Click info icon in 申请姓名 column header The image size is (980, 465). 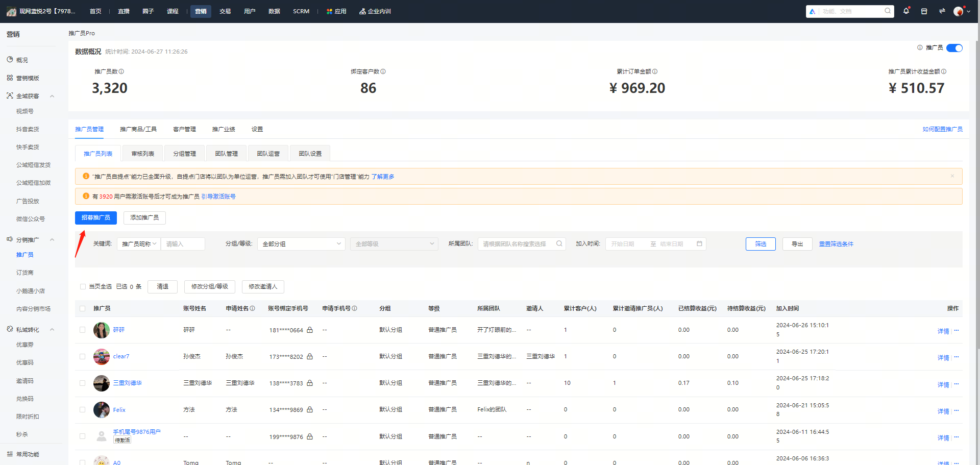tap(253, 308)
